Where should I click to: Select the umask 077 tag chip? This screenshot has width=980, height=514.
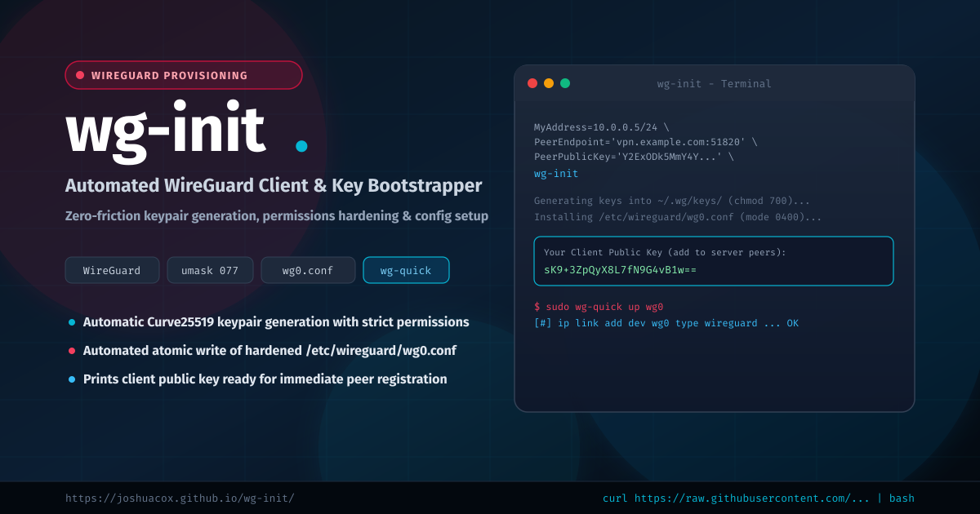tap(210, 270)
